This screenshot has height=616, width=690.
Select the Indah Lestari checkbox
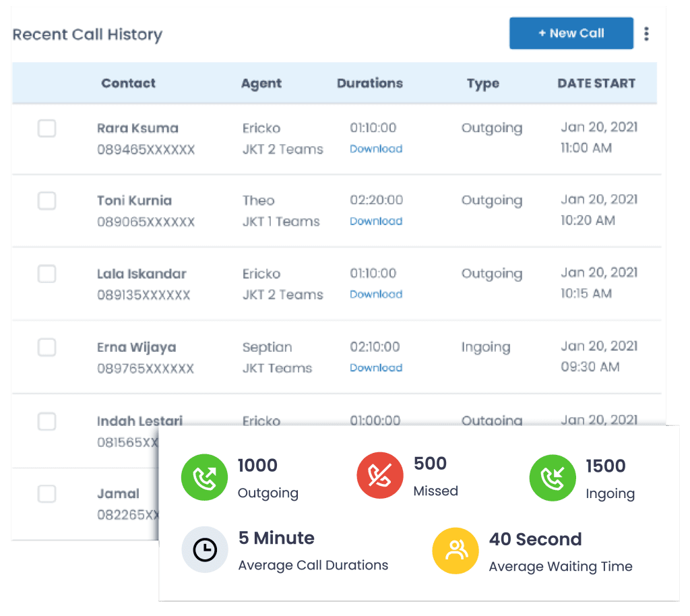46,421
